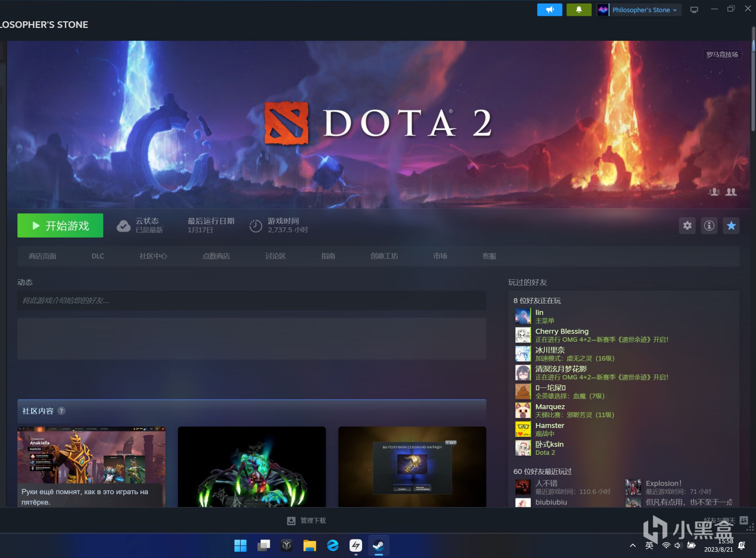Open the 讨论区 tab
The height and width of the screenshot is (558, 756).
(276, 256)
